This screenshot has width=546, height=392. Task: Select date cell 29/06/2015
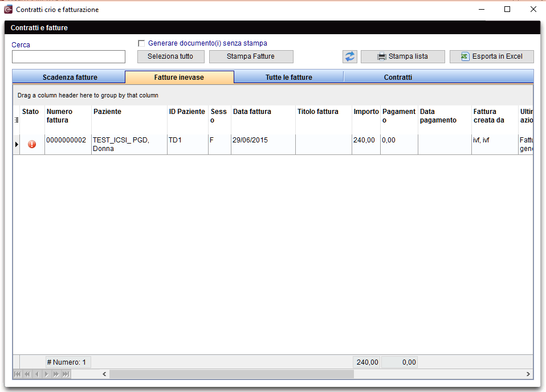[263, 144]
